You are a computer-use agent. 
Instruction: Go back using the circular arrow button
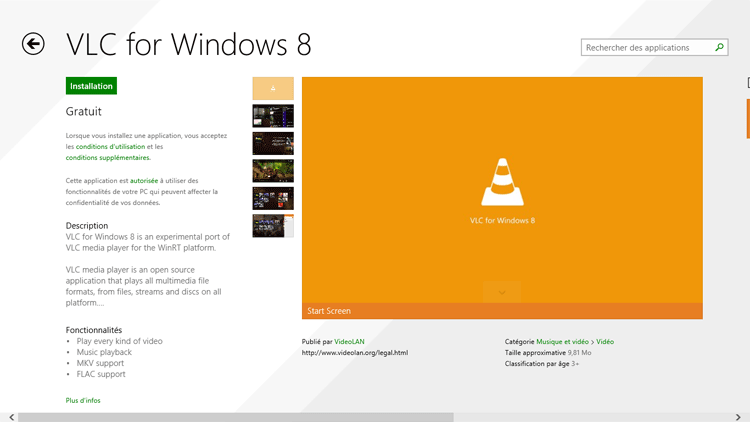pos(34,43)
